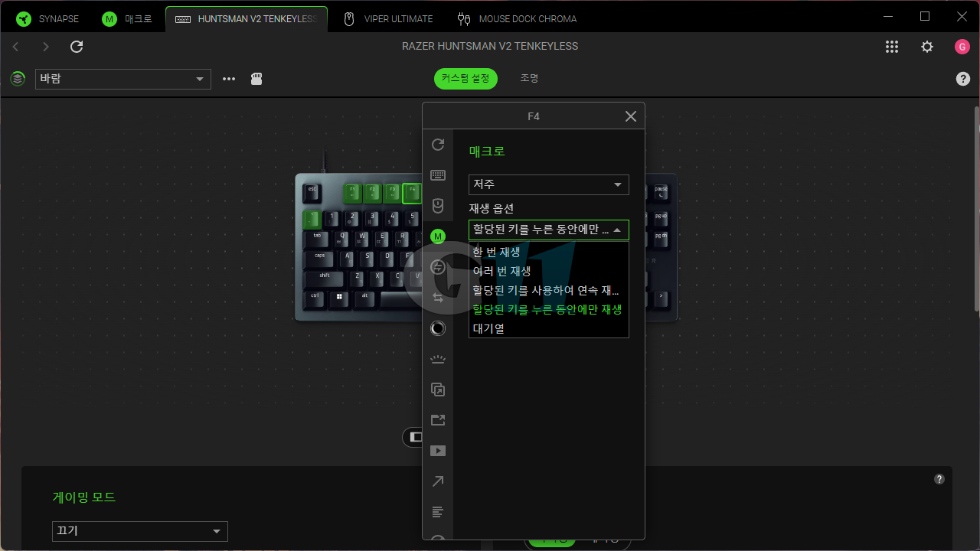Select the Keyboard Function icon in sidebar
The height and width of the screenshot is (551, 980).
[x=438, y=175]
